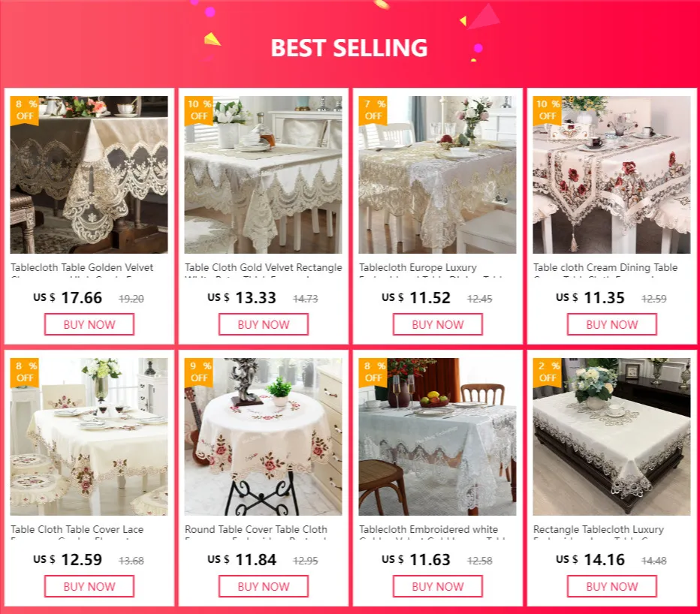Open the Round Table Cover Table Cloth title
The width and height of the screenshot is (700, 614).
[x=256, y=530]
